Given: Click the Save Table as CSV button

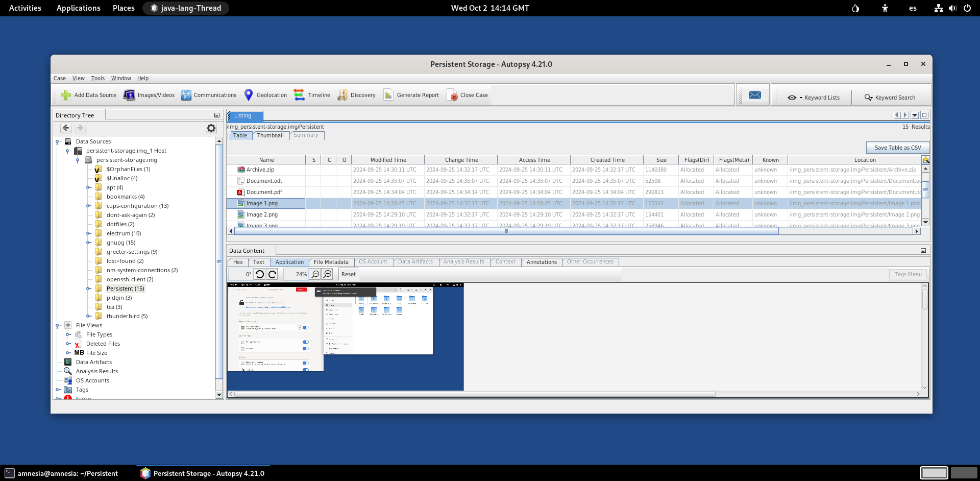Looking at the screenshot, I should click(897, 148).
